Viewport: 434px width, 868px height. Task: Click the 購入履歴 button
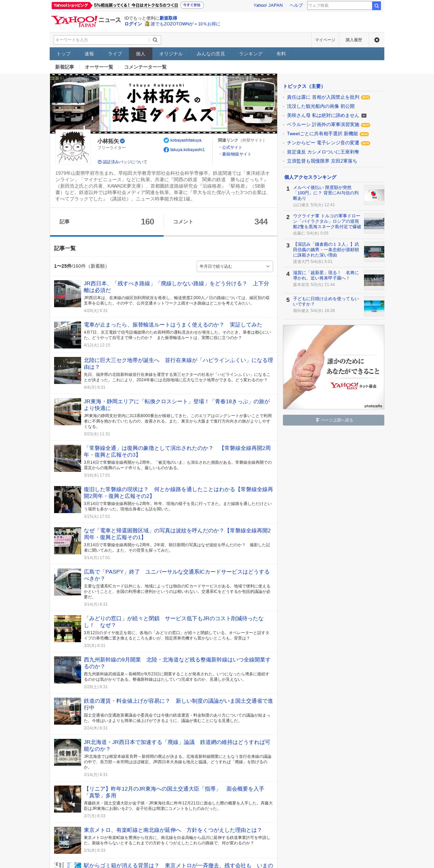354,40
